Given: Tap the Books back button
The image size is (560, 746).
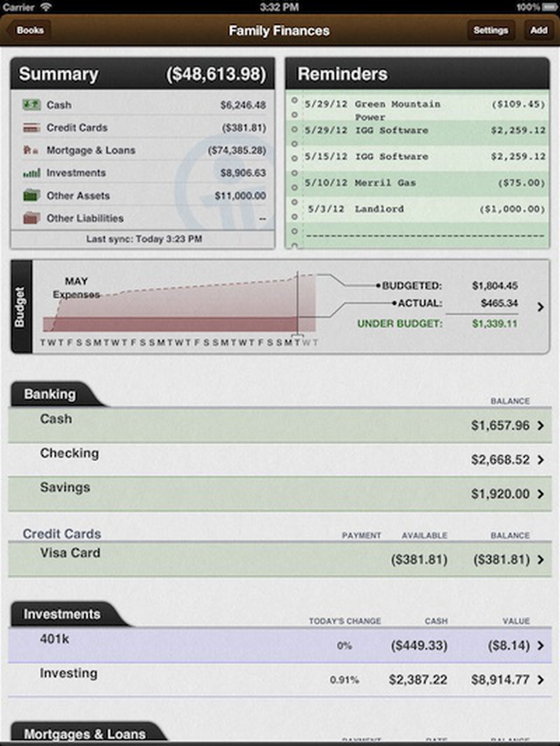Looking at the screenshot, I should pos(29,30).
